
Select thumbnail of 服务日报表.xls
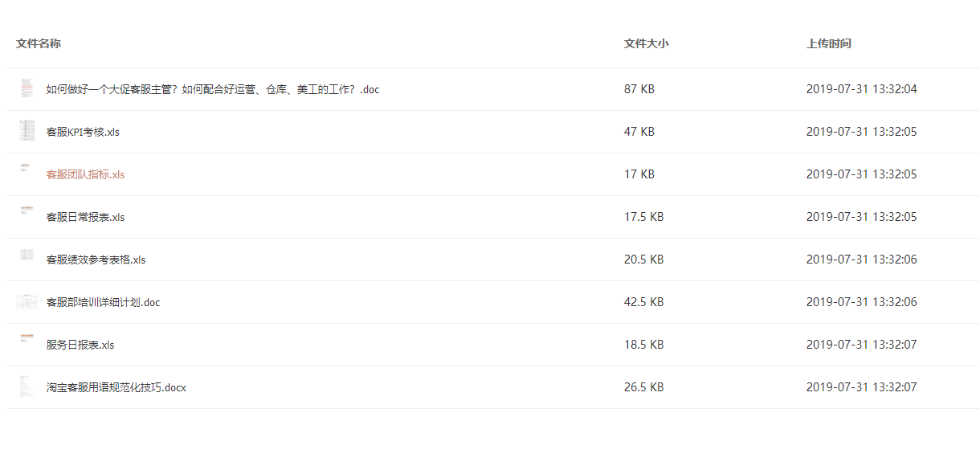pyautogui.click(x=27, y=338)
